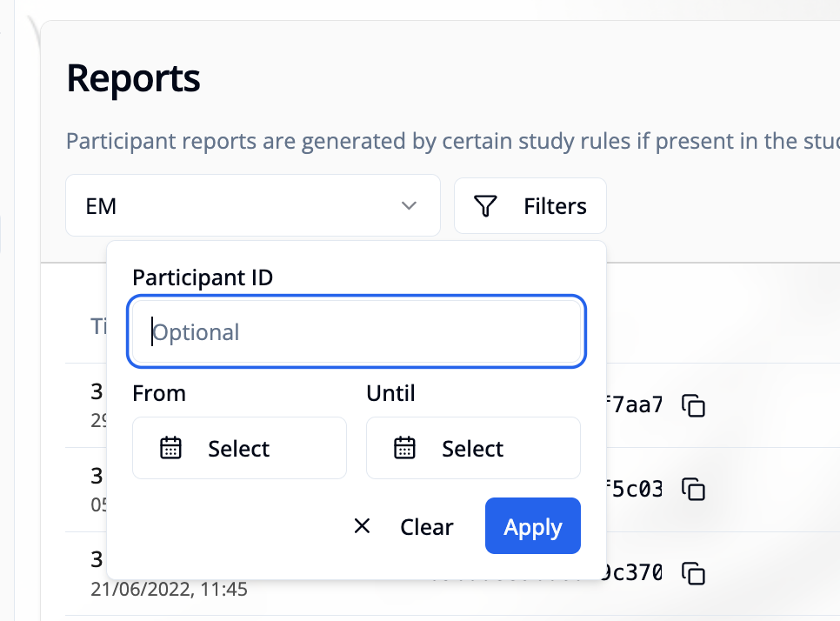Apply the report filters
The height and width of the screenshot is (621, 840).
tap(532, 526)
